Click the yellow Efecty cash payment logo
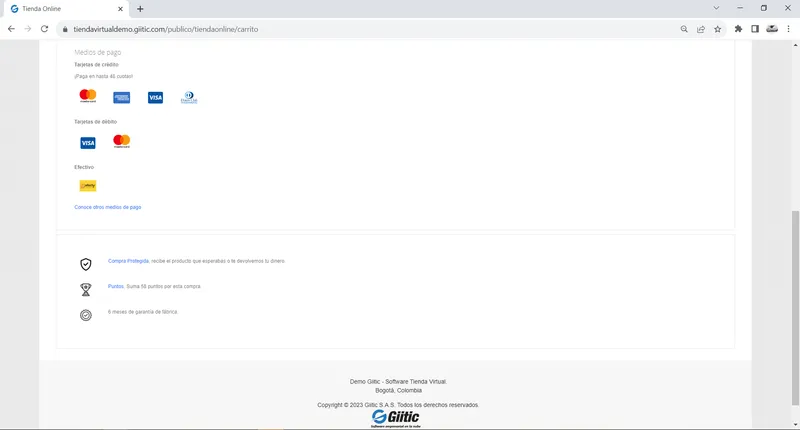 pos(88,186)
